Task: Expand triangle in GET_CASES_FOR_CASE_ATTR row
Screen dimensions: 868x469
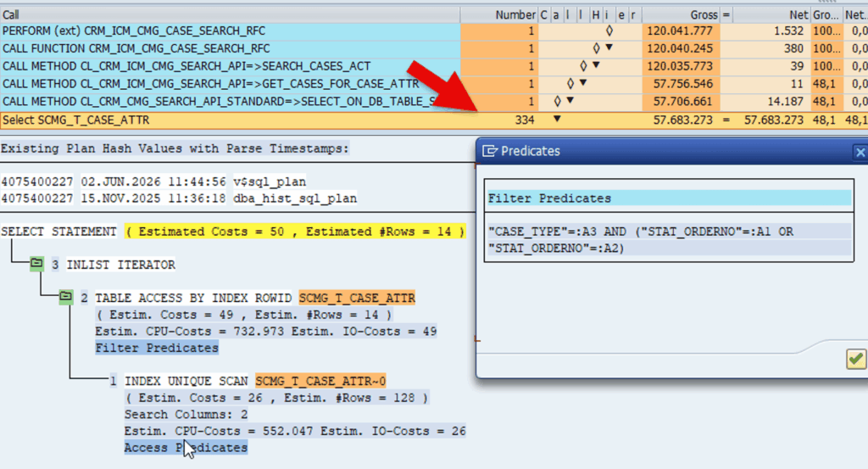Action: (583, 82)
